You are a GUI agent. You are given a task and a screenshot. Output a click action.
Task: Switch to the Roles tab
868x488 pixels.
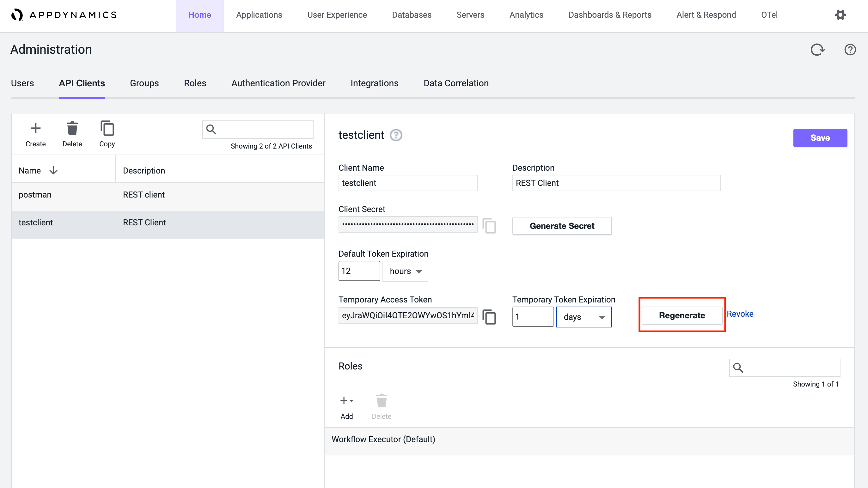point(195,83)
